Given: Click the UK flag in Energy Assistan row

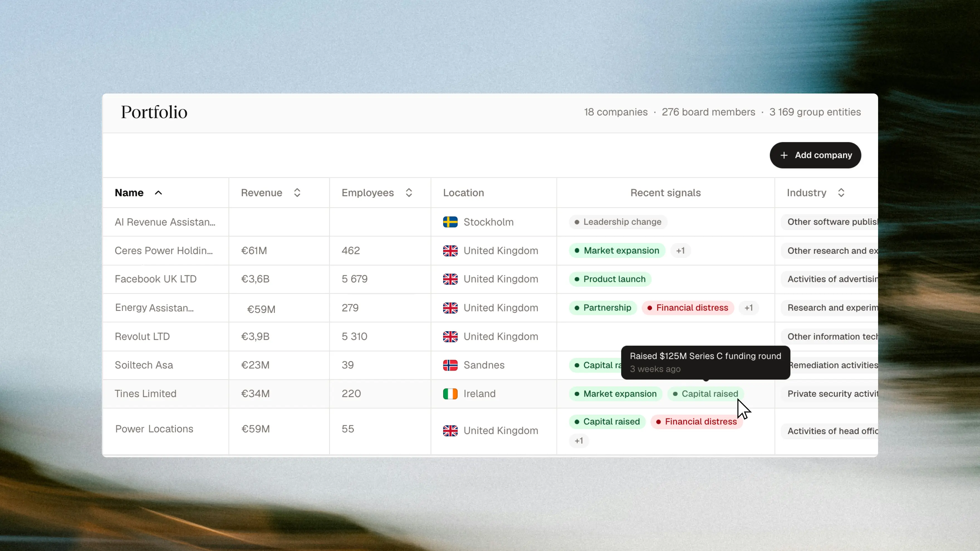Looking at the screenshot, I should tap(450, 308).
